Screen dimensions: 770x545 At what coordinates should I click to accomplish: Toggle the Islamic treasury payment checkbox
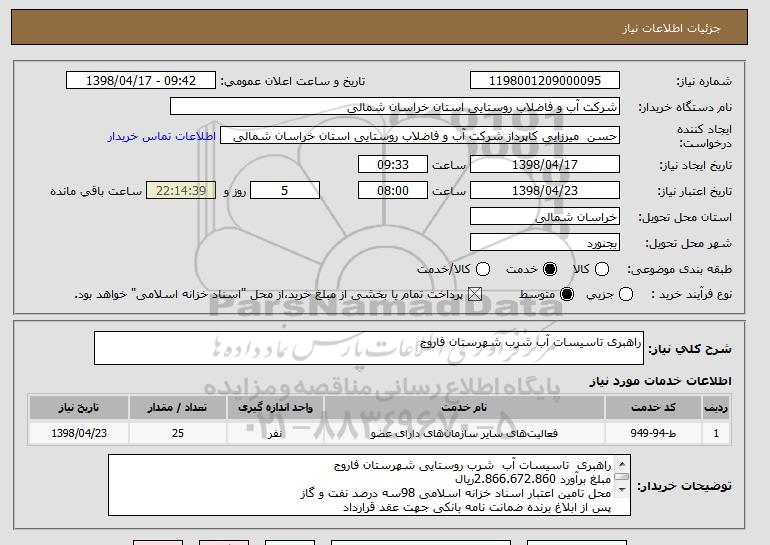474,294
